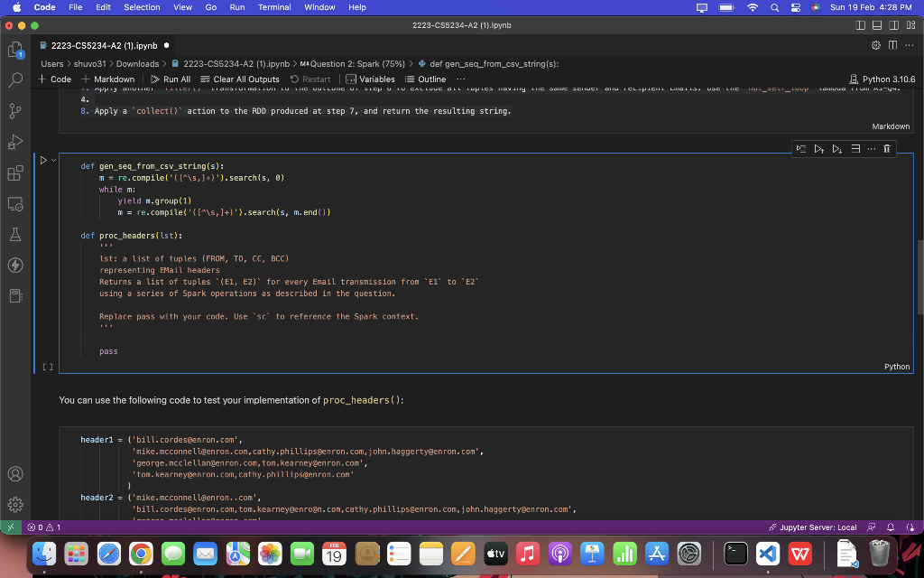Execute above cells from cell toolbar
The height and width of the screenshot is (578, 924).
(819, 149)
